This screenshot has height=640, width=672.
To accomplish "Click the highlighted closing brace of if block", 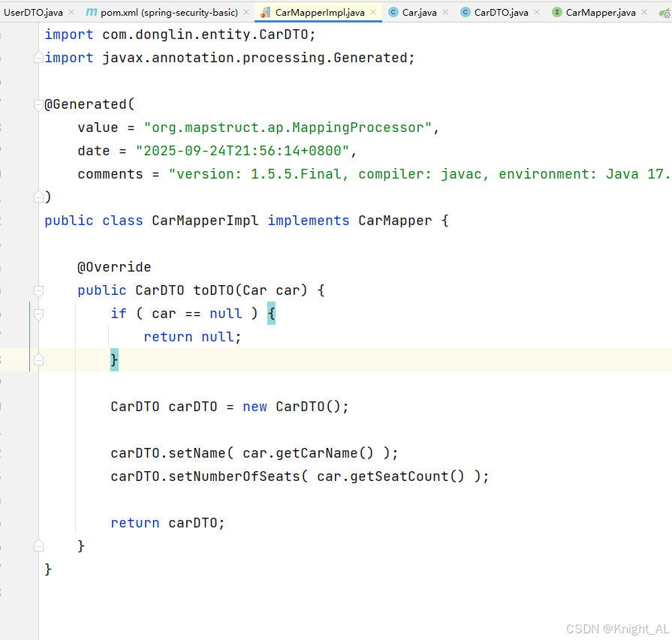I will point(114,360).
